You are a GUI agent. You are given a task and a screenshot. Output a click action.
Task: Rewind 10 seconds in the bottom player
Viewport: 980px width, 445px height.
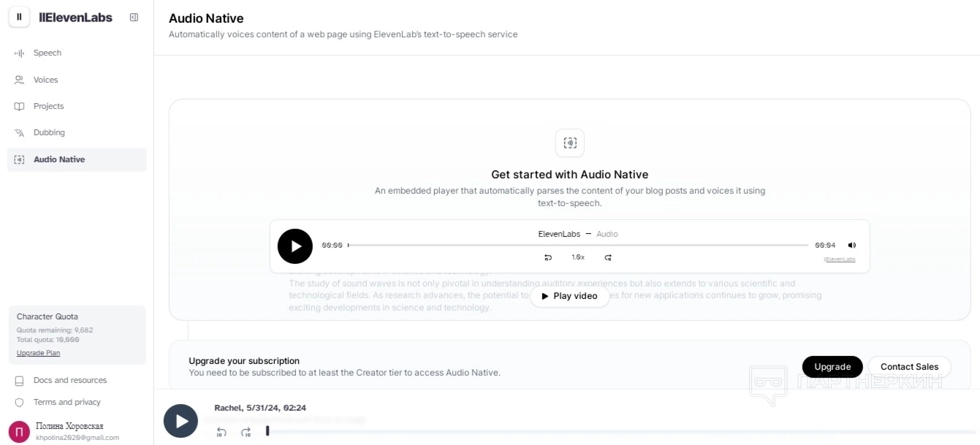point(221,432)
